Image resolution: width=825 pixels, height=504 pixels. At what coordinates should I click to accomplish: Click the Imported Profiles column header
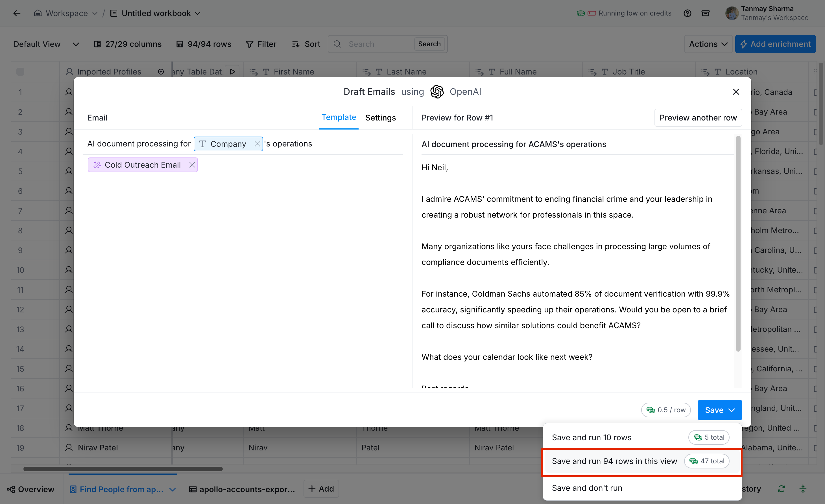coord(115,72)
